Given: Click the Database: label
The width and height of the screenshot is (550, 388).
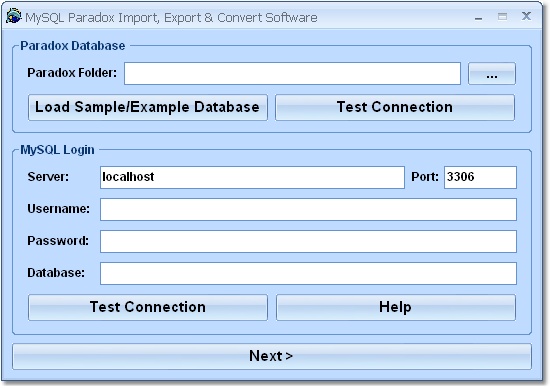Looking at the screenshot, I should 56,273.
